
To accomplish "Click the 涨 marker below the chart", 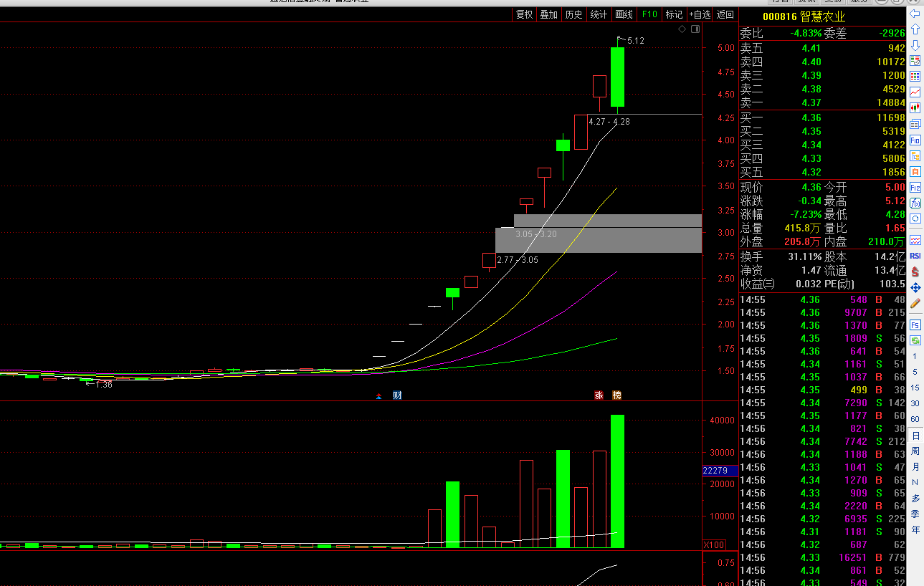I will (x=599, y=395).
